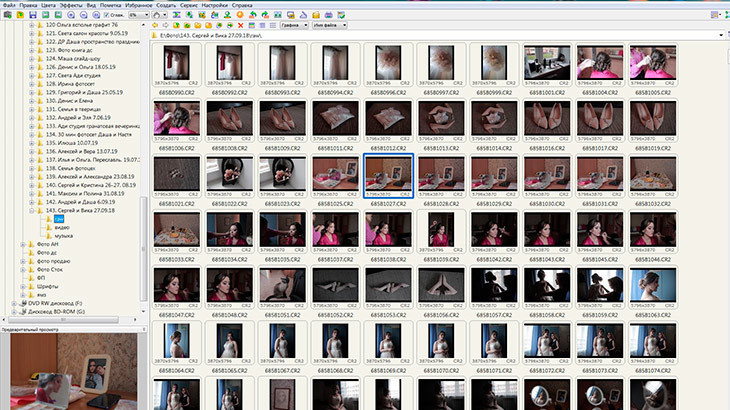Click the first icon in the main toolbar
Viewport: 730px width, 410px height.
click(x=6, y=16)
